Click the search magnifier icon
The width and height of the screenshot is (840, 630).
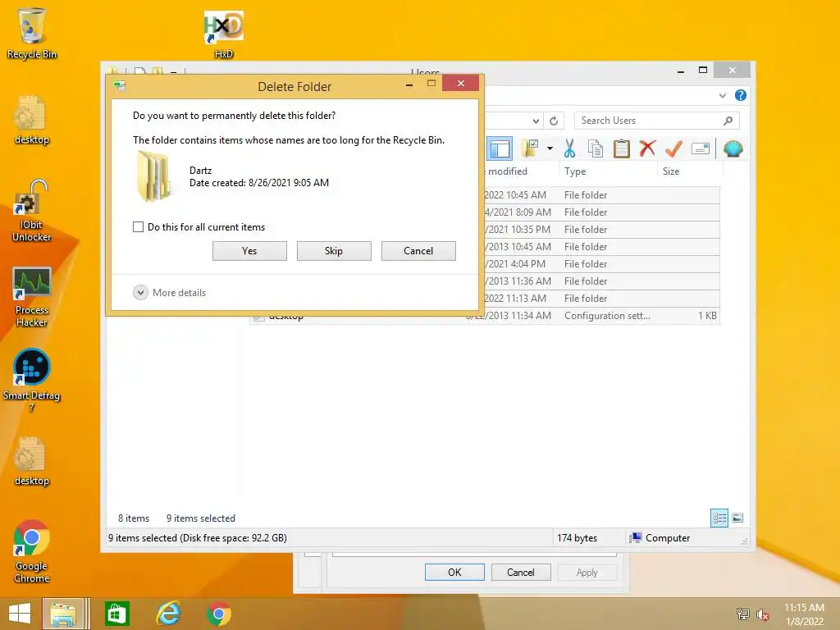click(728, 121)
